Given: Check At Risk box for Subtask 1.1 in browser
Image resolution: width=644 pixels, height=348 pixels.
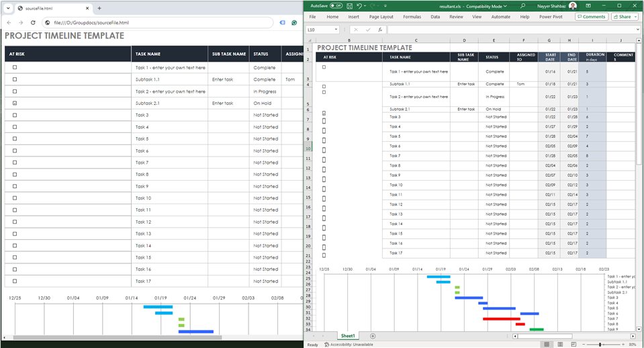Looking at the screenshot, I should click(x=15, y=79).
